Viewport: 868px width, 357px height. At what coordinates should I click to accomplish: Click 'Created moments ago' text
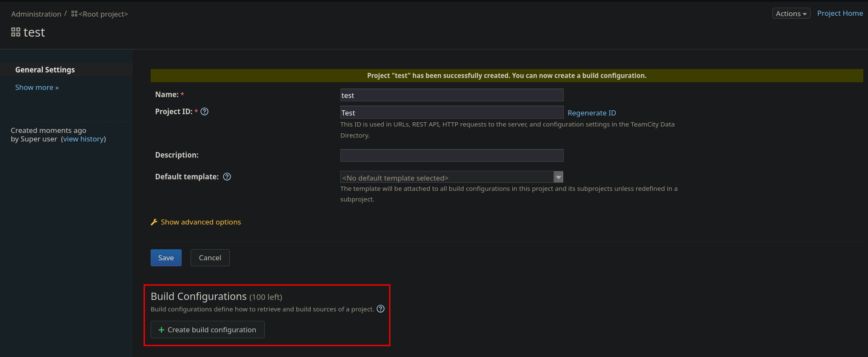(49, 130)
